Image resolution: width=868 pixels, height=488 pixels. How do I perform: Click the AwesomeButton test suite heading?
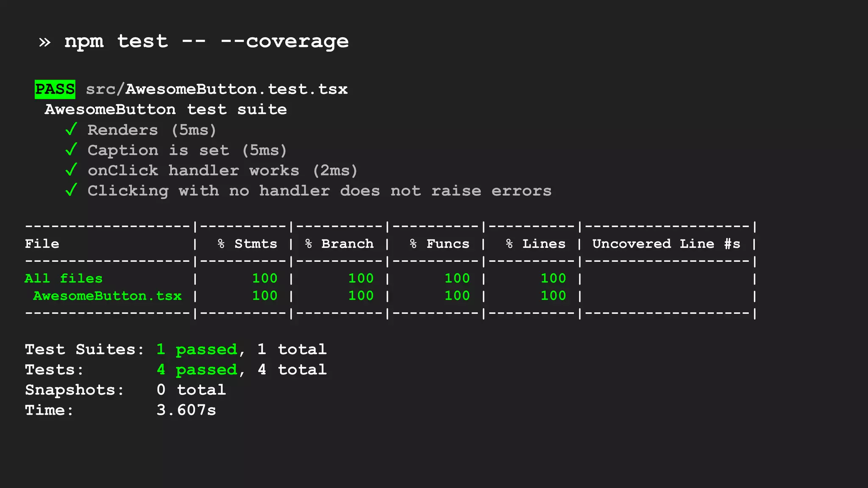[x=166, y=110]
